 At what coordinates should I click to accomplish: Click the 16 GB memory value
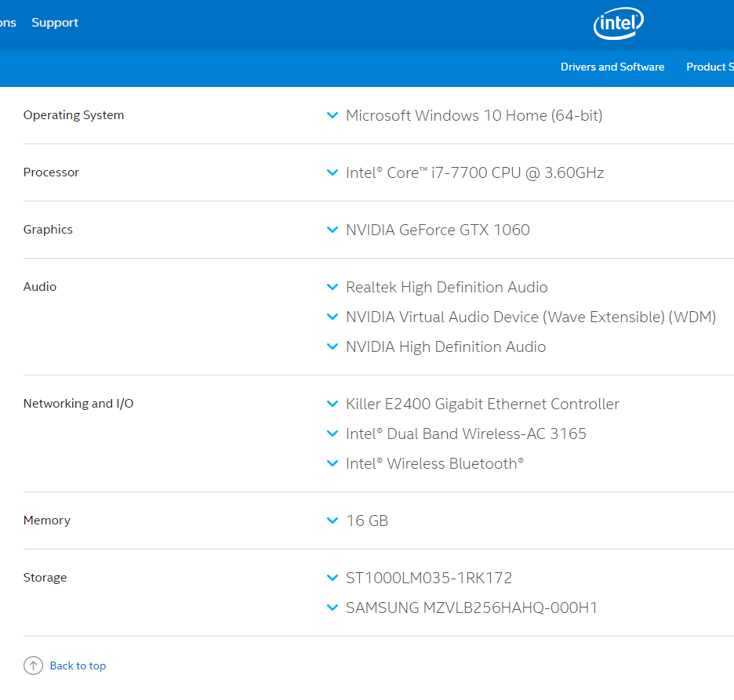[367, 520]
